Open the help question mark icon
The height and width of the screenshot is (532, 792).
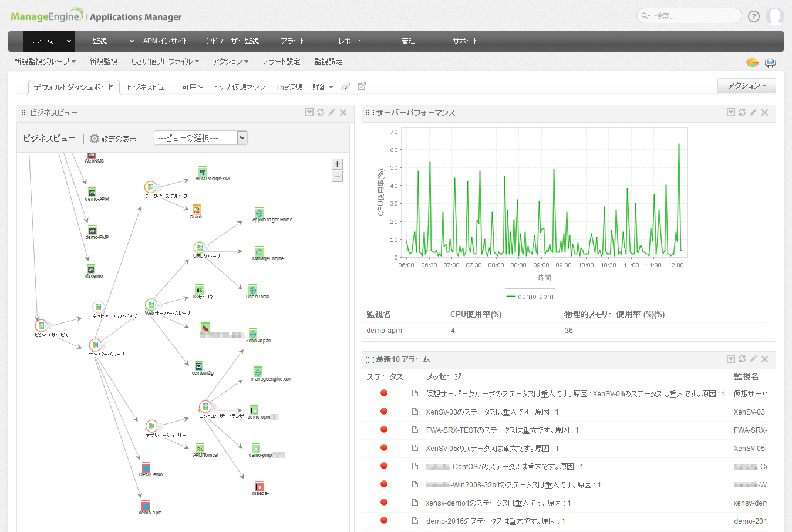point(754,16)
